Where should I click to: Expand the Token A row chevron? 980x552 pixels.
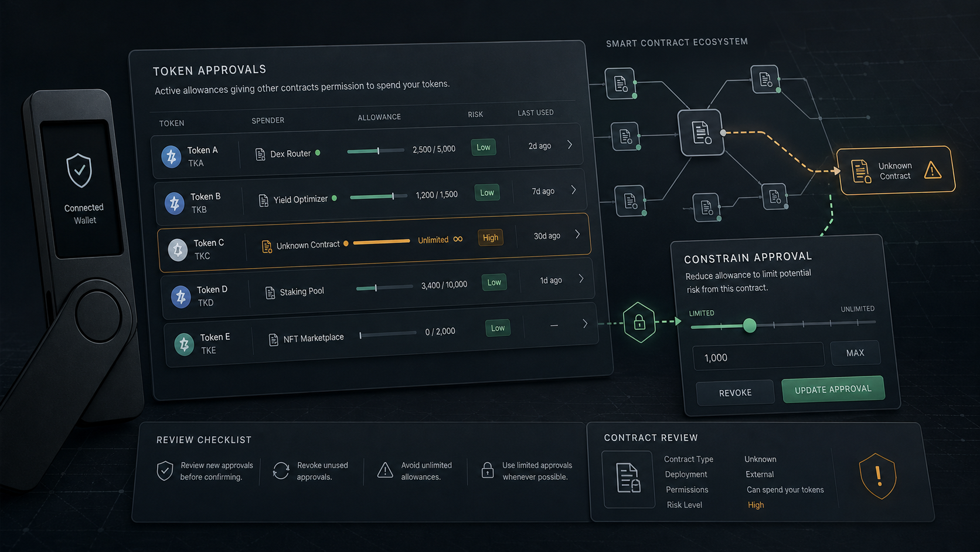570,144
